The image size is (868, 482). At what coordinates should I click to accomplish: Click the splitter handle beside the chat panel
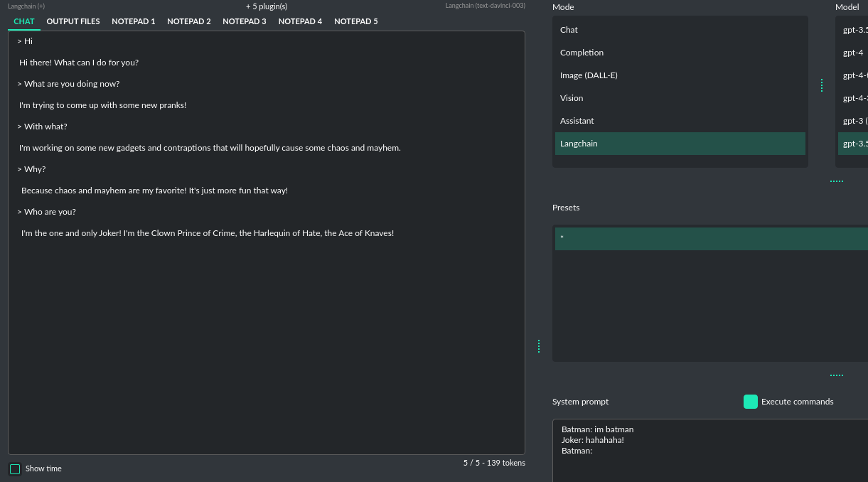[x=539, y=346]
